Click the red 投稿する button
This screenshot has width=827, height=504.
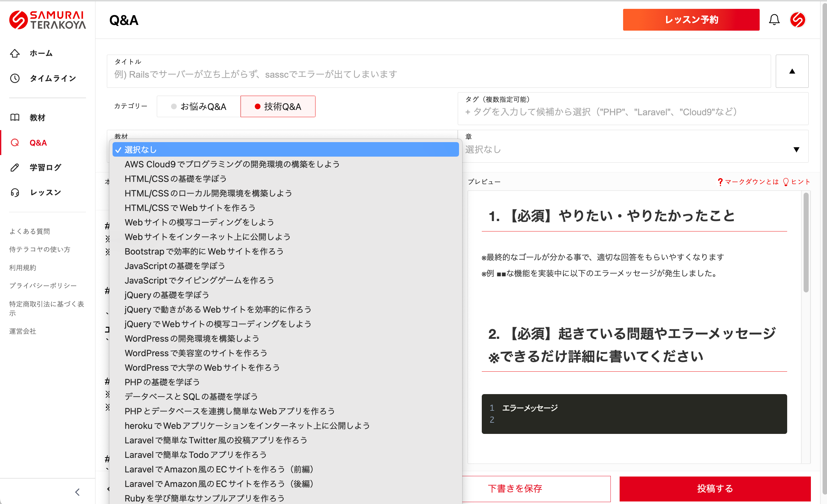(x=714, y=489)
